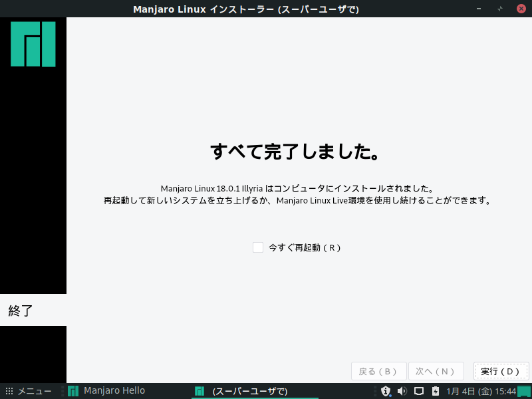Select the 終了 step in the sidebar
Screen dimensions: 532x399
click(x=33, y=310)
